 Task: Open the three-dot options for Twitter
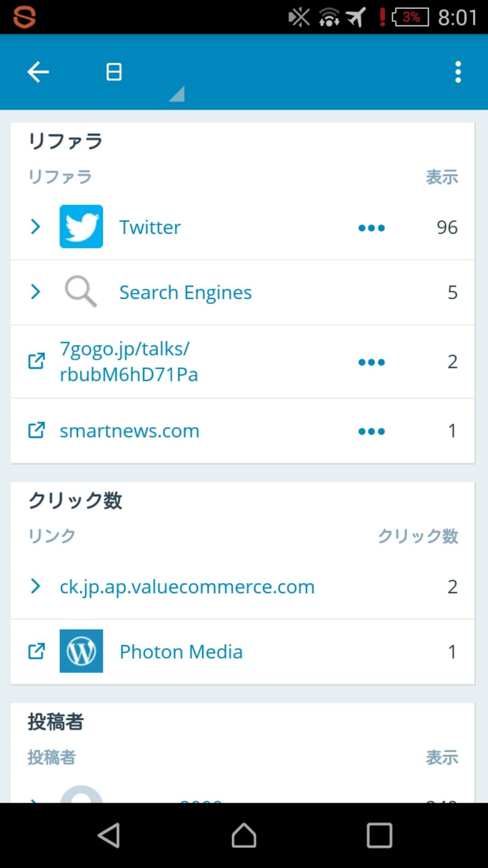(x=371, y=227)
